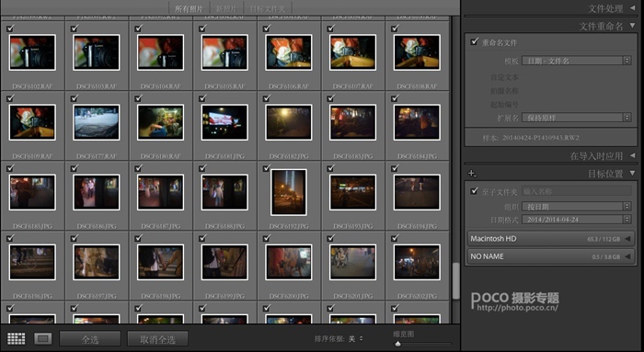Expand the NO NAME volume arrow
Image resolution: width=644 pixels, height=352 pixels.
tap(627, 256)
